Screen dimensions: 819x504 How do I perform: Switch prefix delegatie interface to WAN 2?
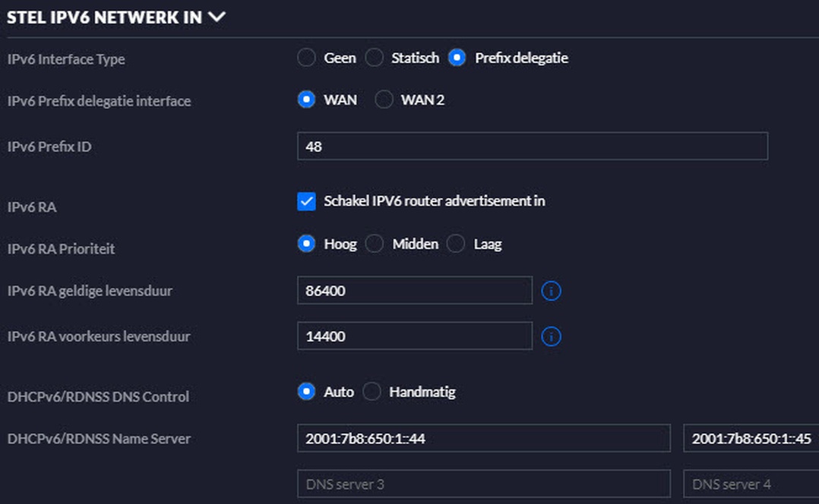point(384,99)
